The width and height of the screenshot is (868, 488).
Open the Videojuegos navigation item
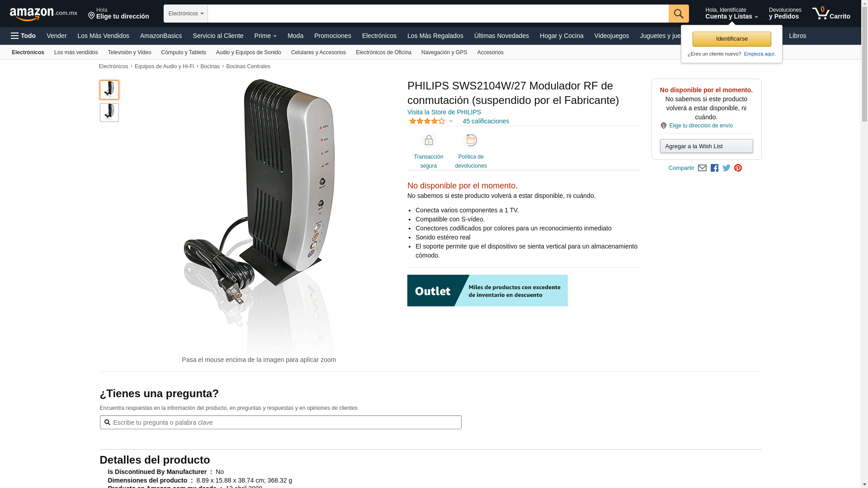[611, 36]
